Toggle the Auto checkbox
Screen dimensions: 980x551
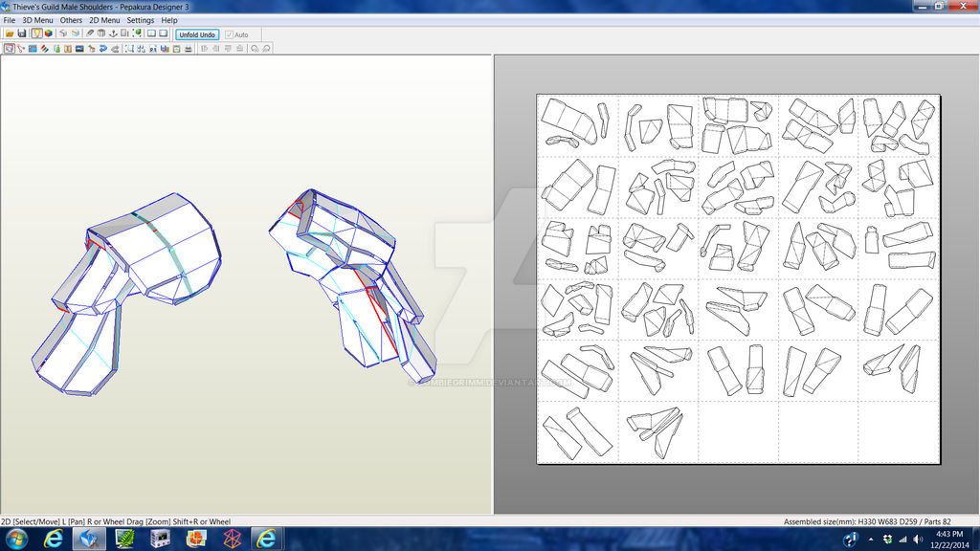pos(229,35)
